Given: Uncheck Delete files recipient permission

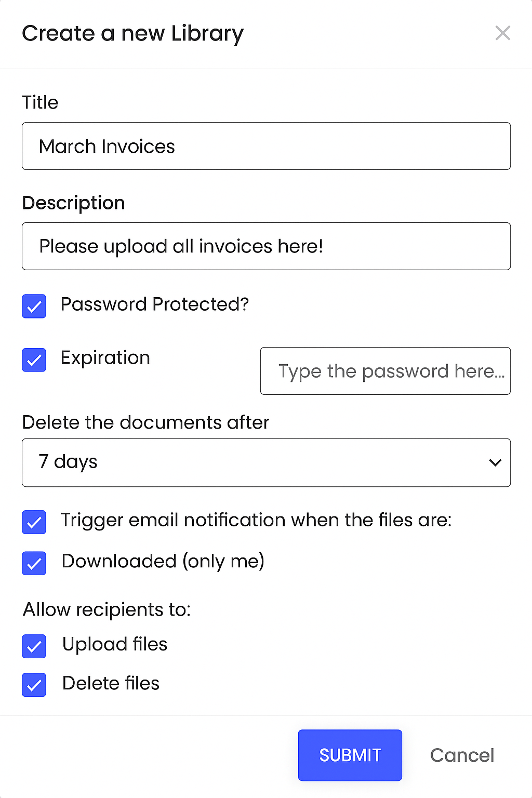Looking at the screenshot, I should click(34, 685).
